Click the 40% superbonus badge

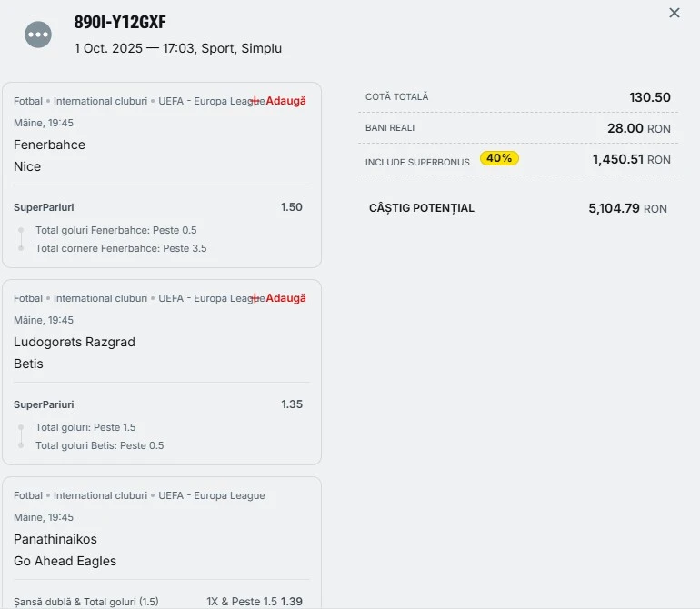pos(499,158)
